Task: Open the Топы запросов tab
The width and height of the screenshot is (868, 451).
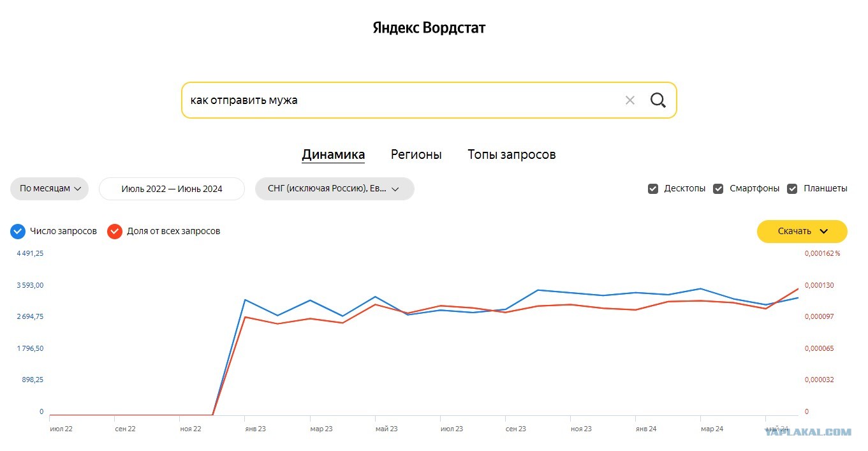Action: pos(511,155)
